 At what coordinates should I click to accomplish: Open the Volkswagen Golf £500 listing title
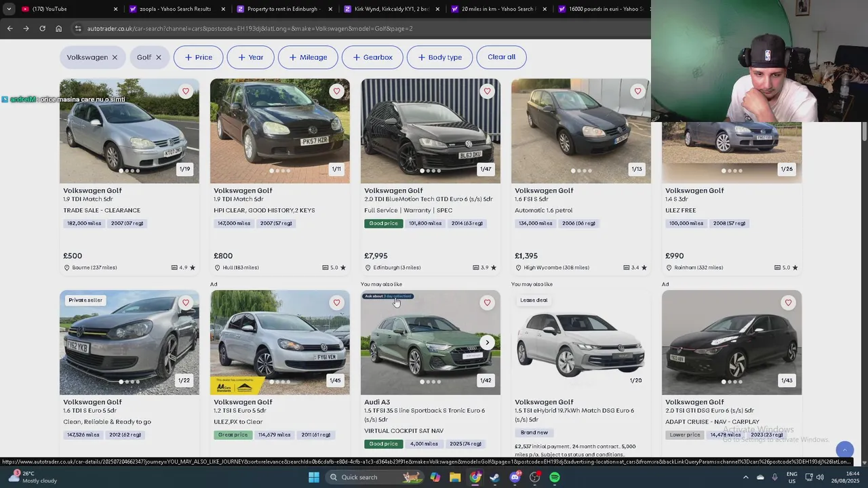(x=92, y=190)
